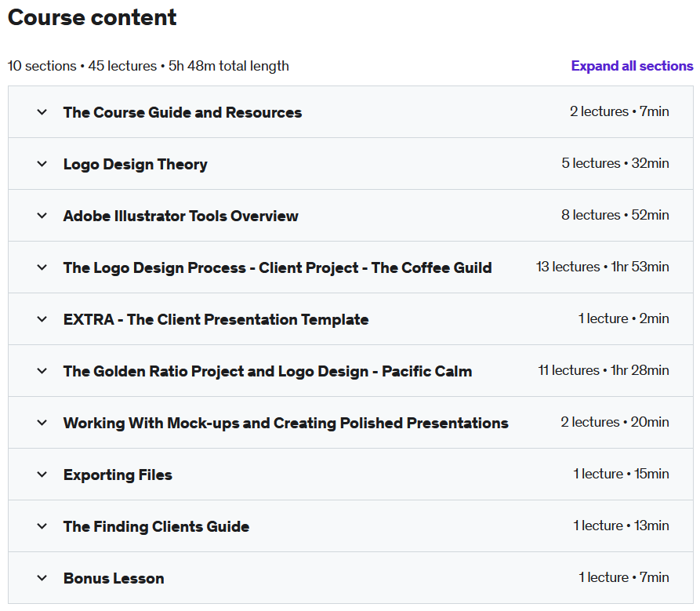The image size is (700, 611).
Task: Select The Golden Ratio Project Pacific Calm title
Action: click(268, 372)
